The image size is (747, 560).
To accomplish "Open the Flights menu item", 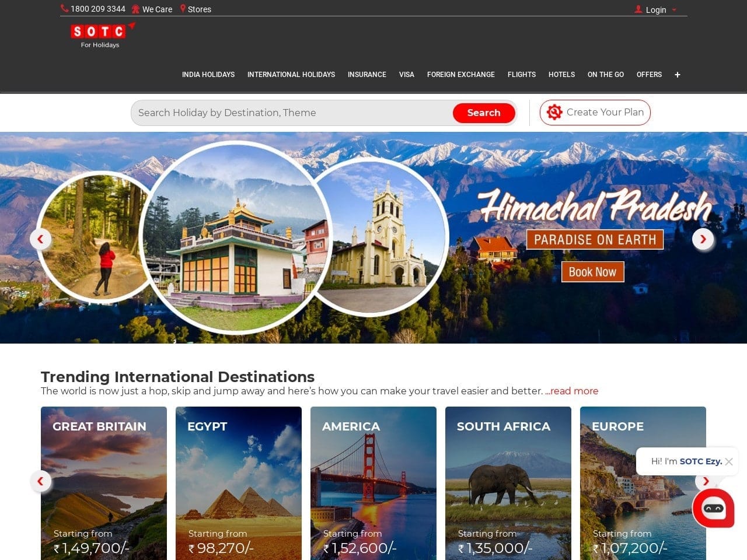I will click(x=522, y=75).
